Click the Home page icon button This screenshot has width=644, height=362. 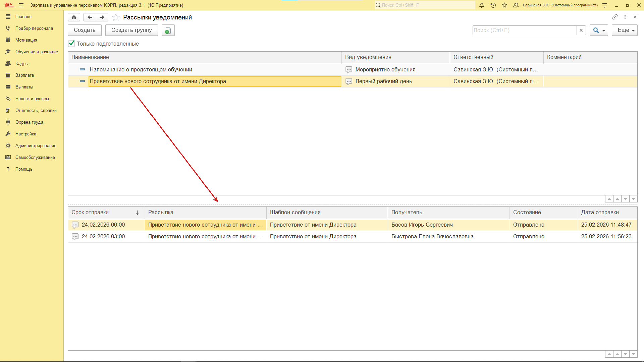(x=74, y=17)
